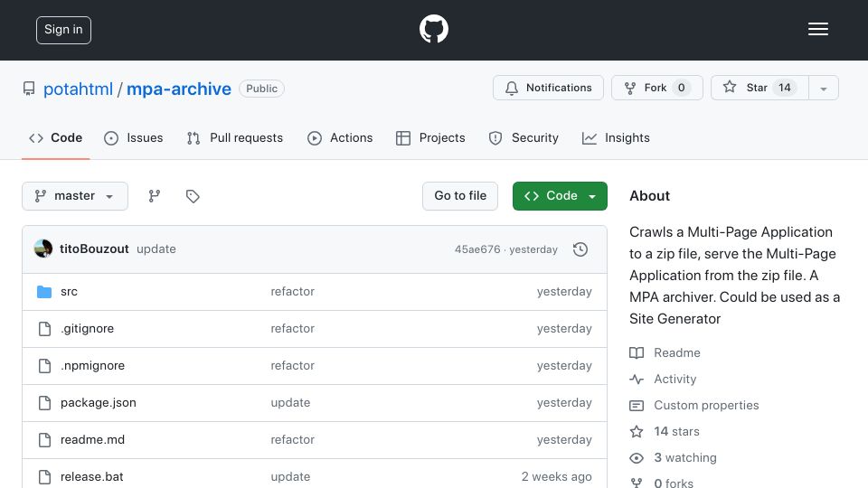
Task: Click the src folder icon
Action: [44, 292]
